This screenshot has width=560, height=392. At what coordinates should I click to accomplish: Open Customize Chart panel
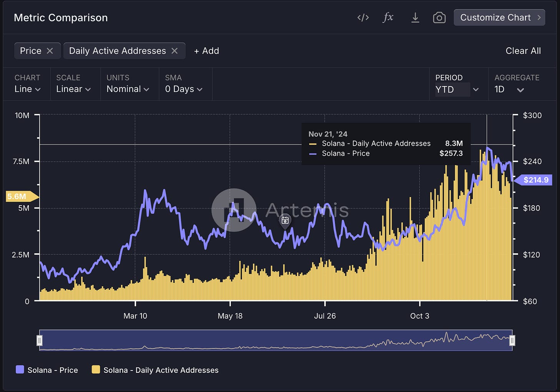pyautogui.click(x=499, y=18)
